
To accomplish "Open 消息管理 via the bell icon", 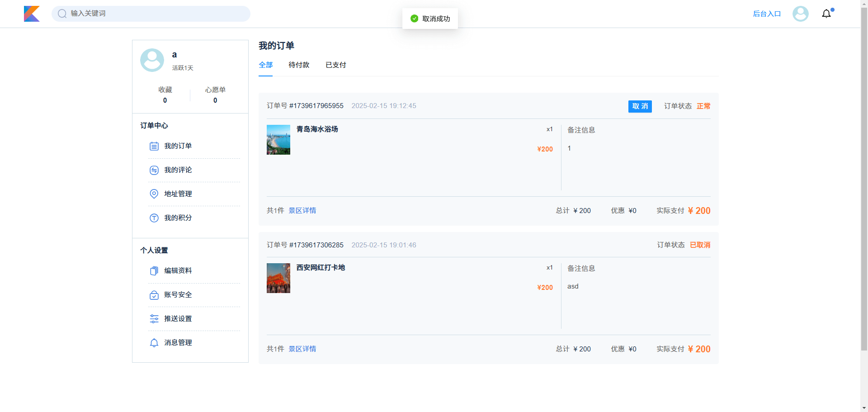I will click(x=154, y=342).
